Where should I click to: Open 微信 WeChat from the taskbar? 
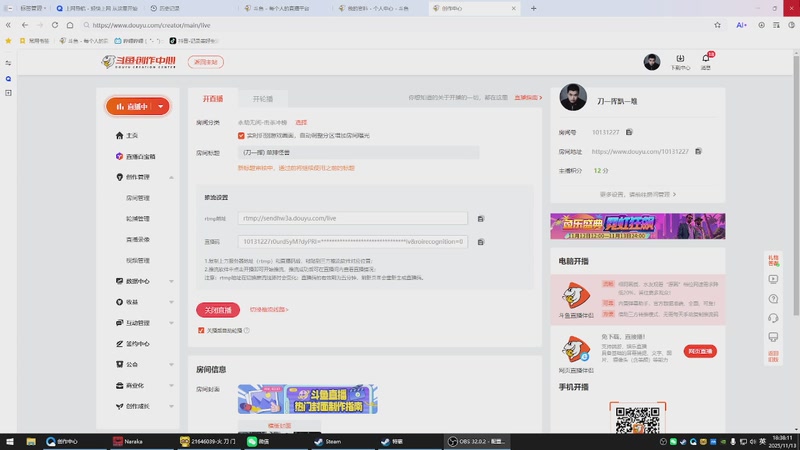click(259, 441)
